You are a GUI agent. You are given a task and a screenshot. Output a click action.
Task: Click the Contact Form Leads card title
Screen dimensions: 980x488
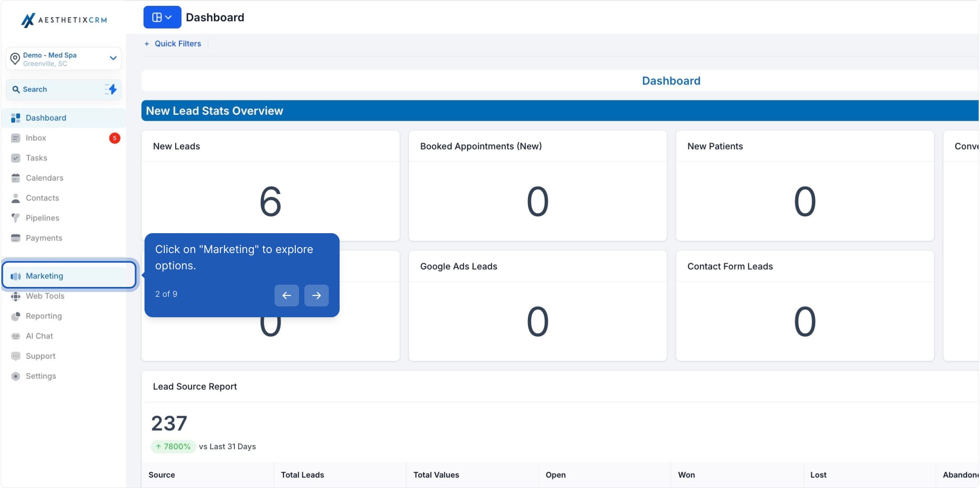click(x=730, y=266)
